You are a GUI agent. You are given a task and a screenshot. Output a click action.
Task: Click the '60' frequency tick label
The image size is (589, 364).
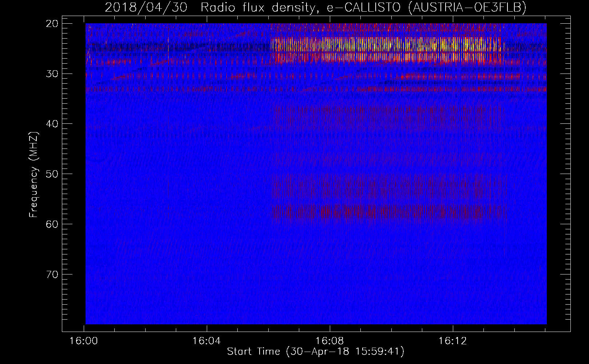52,224
